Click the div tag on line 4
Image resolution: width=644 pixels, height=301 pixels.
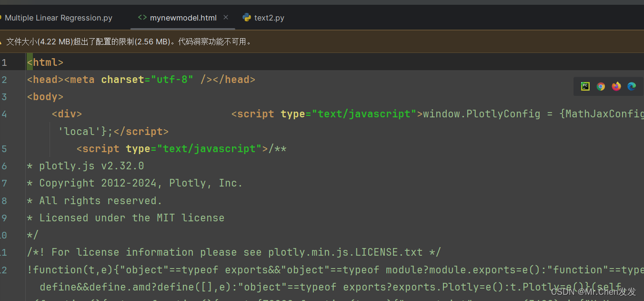point(67,114)
